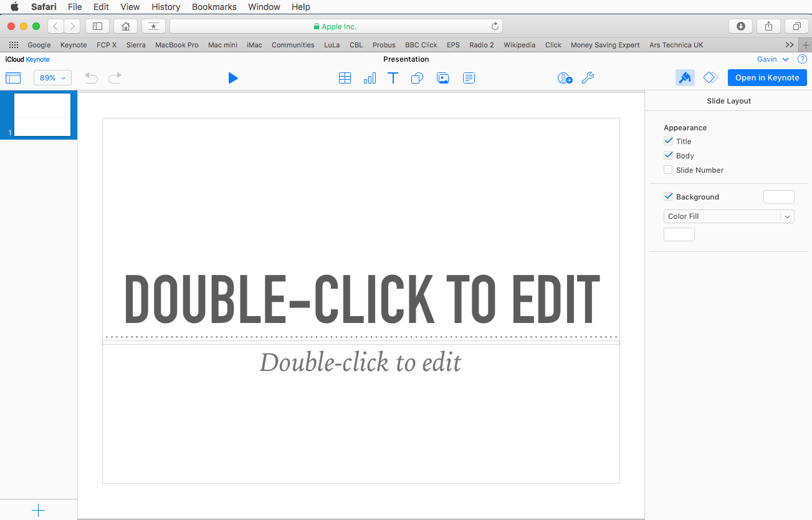Open the Radio 2 bookmark

click(482, 45)
